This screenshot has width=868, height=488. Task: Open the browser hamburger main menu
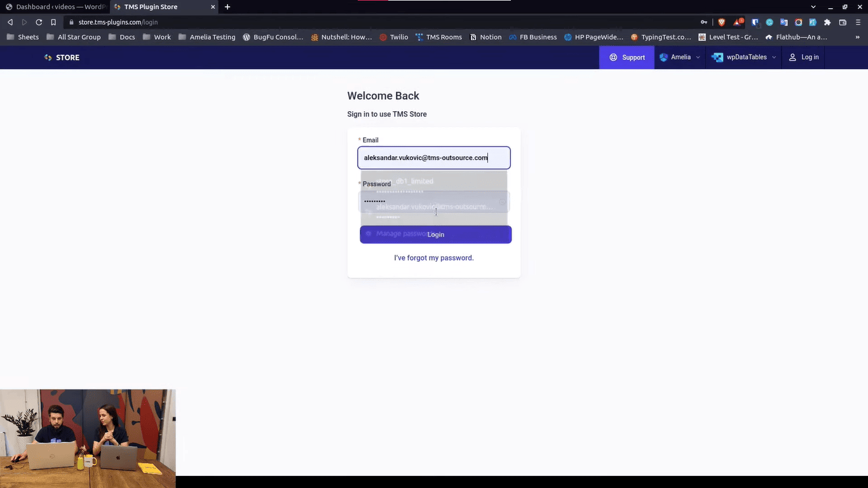click(x=858, y=22)
